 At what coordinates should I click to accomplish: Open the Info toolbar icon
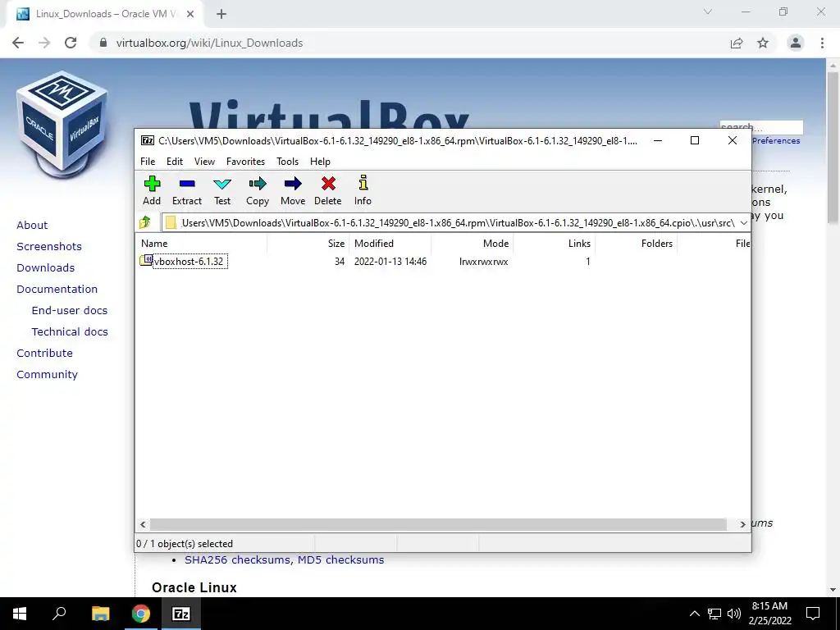click(x=363, y=183)
